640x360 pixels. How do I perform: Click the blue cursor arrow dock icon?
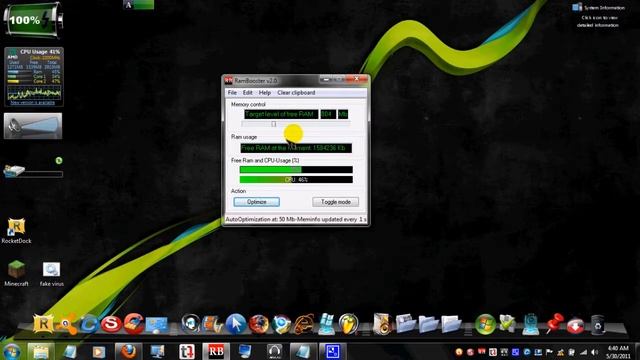click(236, 324)
